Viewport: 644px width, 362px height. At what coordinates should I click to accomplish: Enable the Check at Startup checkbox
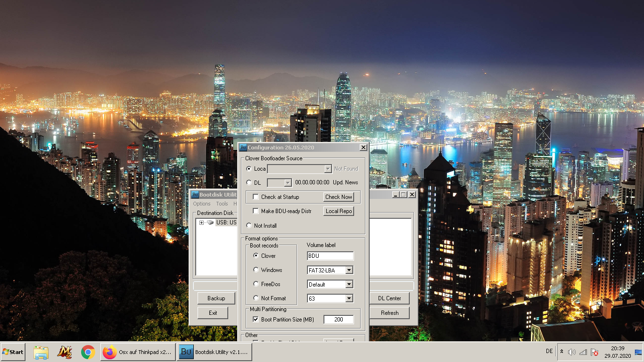pos(256,197)
